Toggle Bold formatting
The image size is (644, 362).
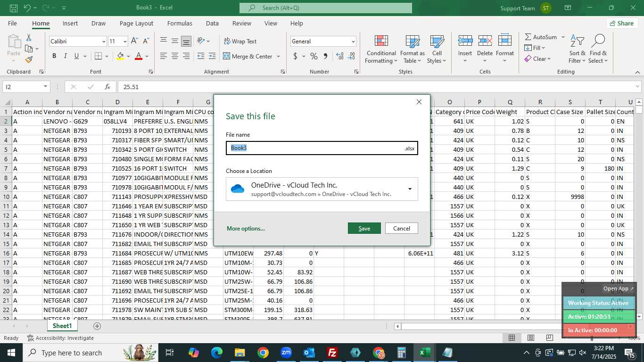pyautogui.click(x=54, y=56)
